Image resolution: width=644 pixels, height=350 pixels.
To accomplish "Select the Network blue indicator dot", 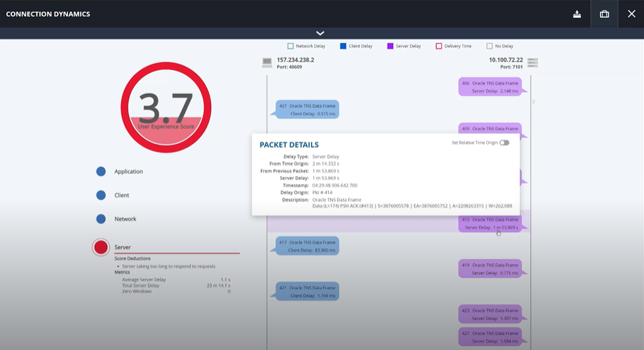I will point(101,219).
